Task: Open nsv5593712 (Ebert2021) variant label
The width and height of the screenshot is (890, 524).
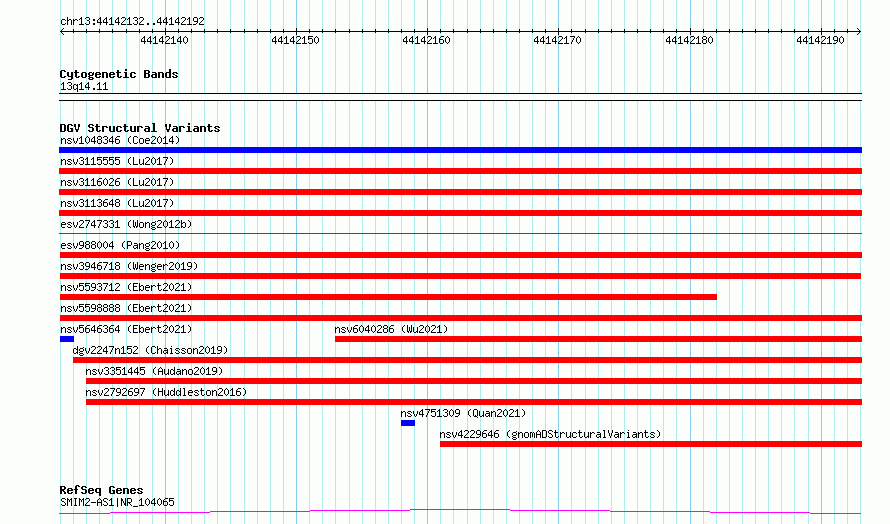Action: pyautogui.click(x=126, y=287)
